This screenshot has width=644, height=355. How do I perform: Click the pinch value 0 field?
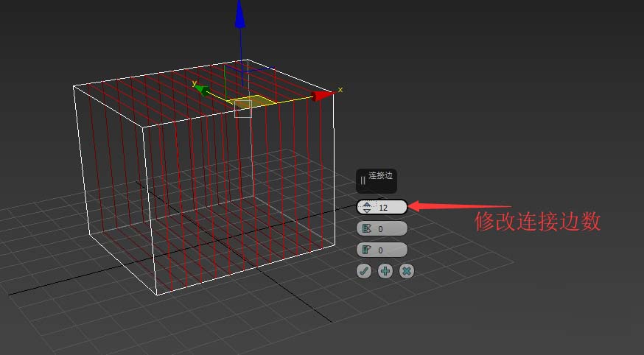(382, 228)
